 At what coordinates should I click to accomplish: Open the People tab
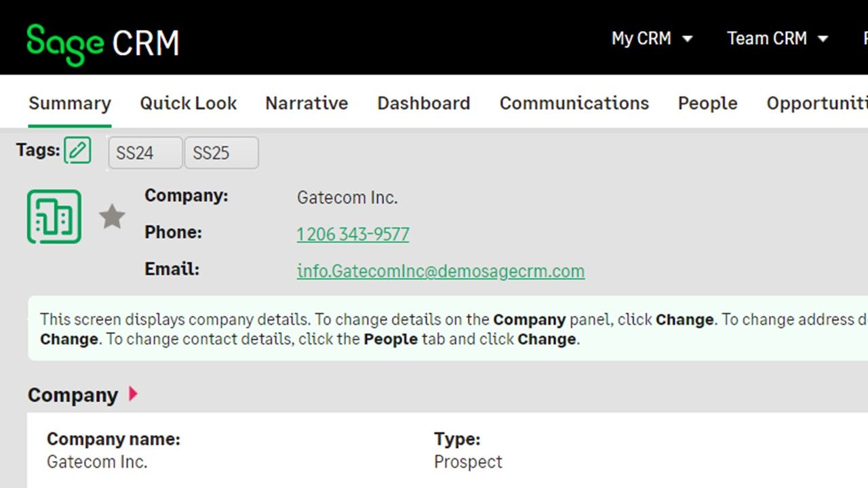tap(708, 103)
